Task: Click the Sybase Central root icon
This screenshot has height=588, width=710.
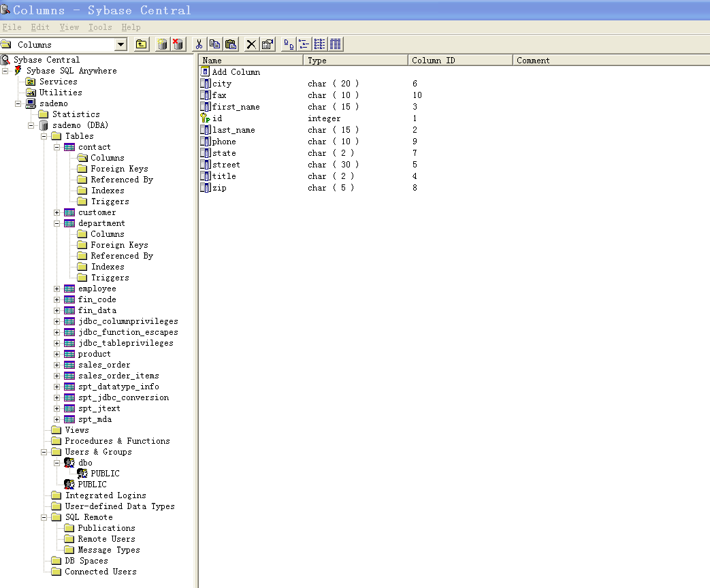Action: [x=5, y=59]
